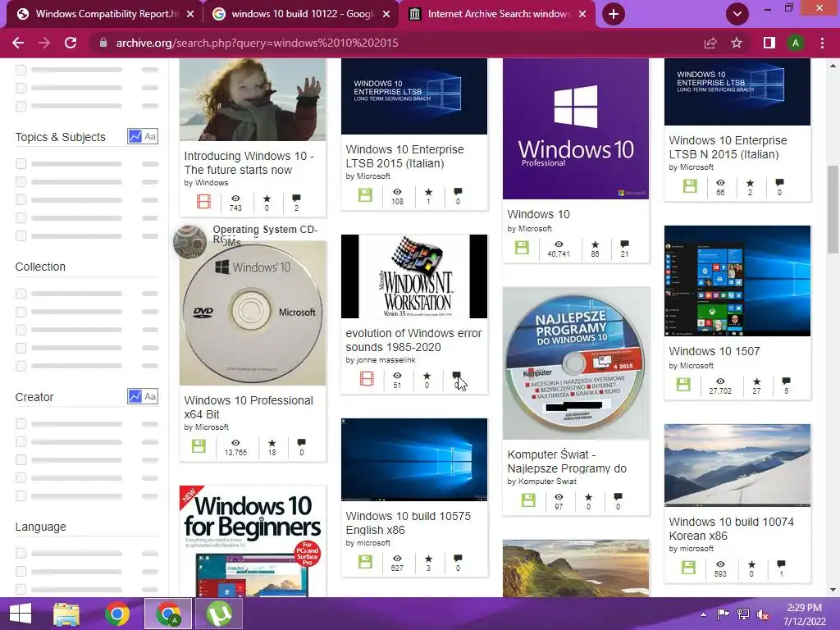Open Komputer Świat Najlepsze Programy item

(x=567, y=461)
